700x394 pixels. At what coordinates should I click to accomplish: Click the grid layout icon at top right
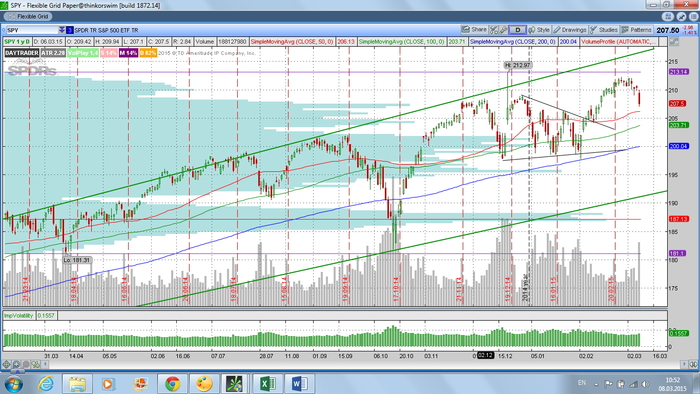pyautogui.click(x=668, y=17)
